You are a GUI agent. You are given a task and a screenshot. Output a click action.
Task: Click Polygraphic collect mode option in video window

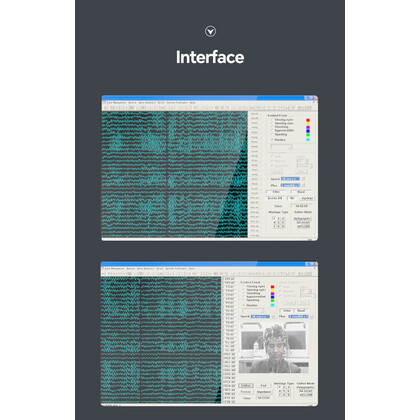[x=305, y=387]
